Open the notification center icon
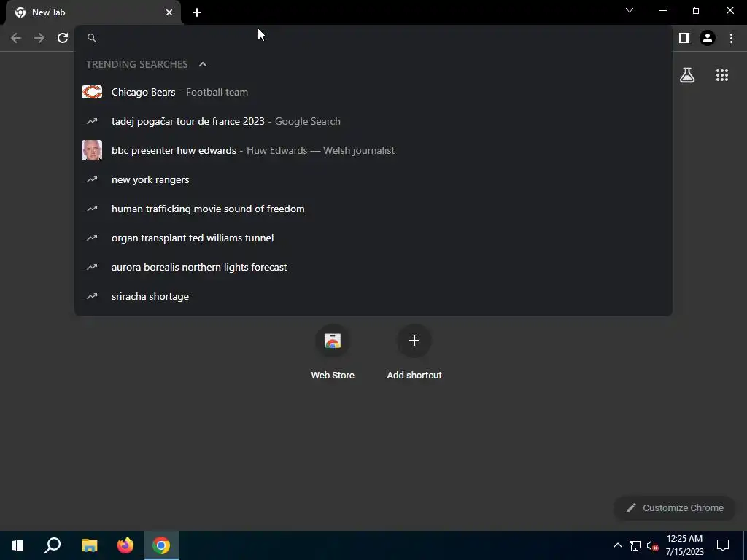747x560 pixels. [x=723, y=545]
